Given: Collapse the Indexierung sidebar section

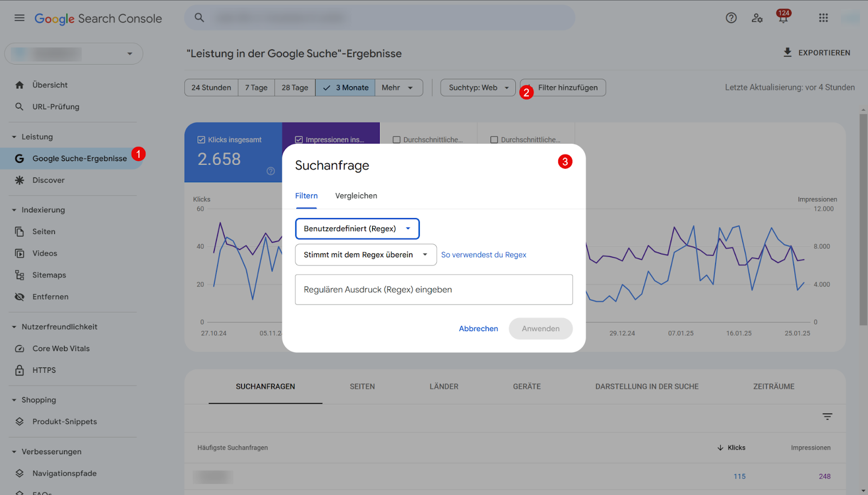Looking at the screenshot, I should (x=14, y=210).
